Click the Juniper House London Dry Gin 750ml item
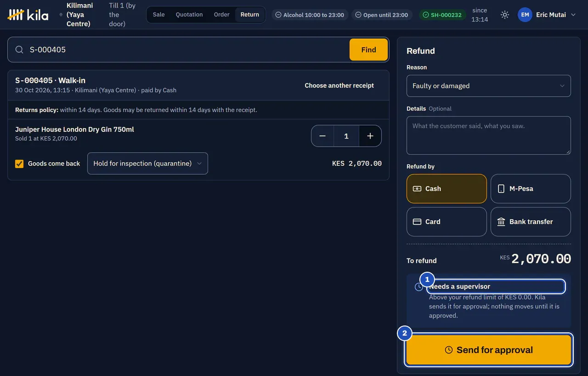The image size is (588, 376). (74, 129)
